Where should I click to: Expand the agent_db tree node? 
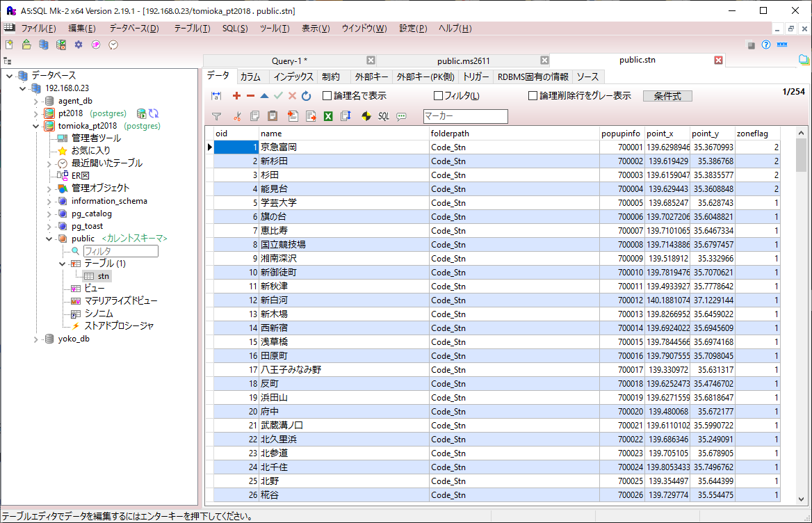[x=36, y=101]
